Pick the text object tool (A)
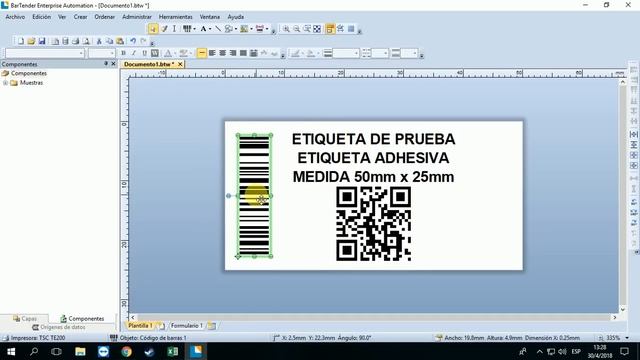Image resolution: width=640 pixels, height=360 pixels. (203, 29)
